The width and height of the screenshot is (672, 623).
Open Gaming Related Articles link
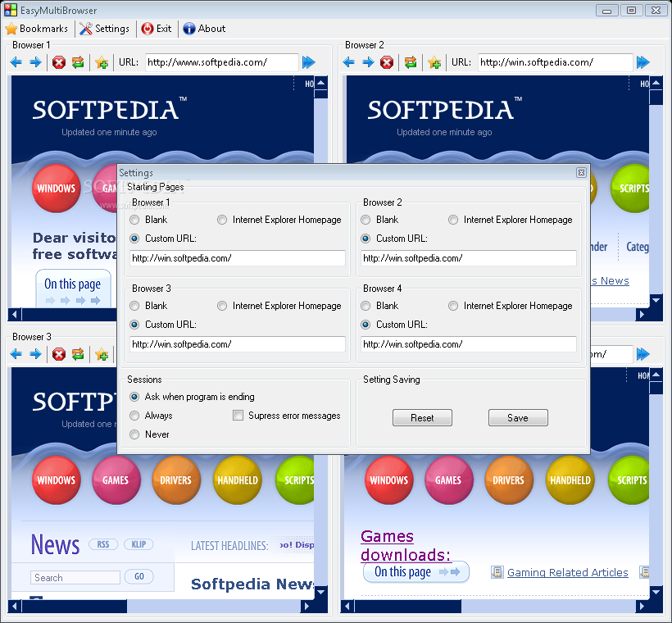point(567,572)
